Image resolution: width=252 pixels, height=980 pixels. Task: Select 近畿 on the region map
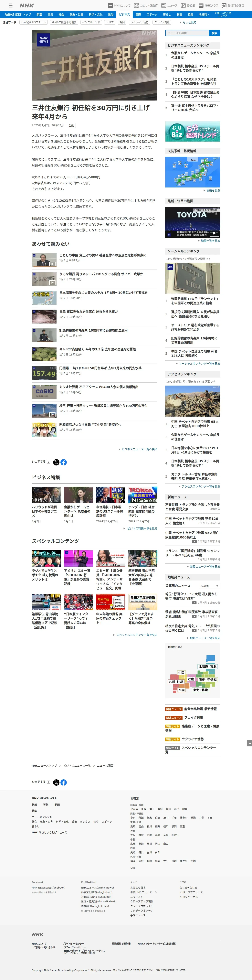[191, 679]
